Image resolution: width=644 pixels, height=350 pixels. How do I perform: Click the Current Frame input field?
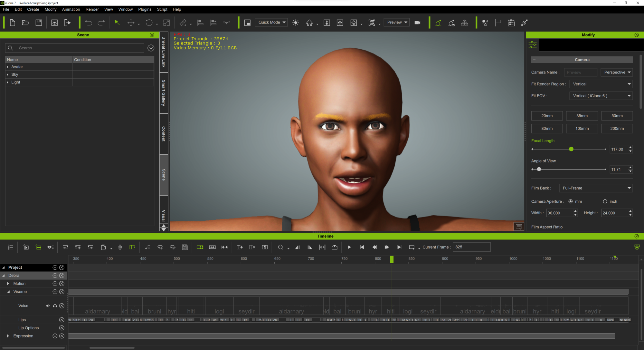tap(471, 247)
